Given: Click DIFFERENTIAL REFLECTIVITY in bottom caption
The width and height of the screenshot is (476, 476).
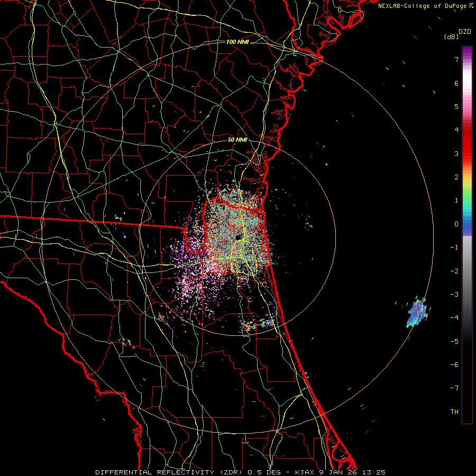Looking at the screenshot, I should coord(154,472).
